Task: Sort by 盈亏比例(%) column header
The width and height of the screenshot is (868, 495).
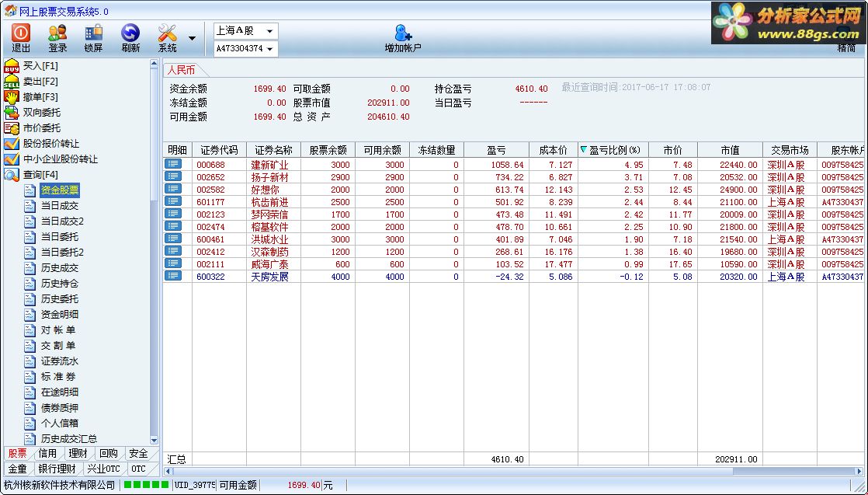Action: 613,150
